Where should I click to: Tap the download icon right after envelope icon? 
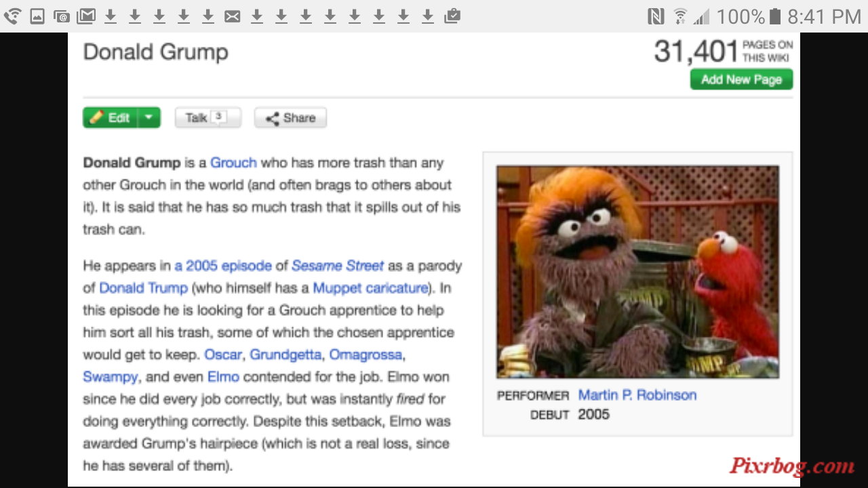click(257, 16)
